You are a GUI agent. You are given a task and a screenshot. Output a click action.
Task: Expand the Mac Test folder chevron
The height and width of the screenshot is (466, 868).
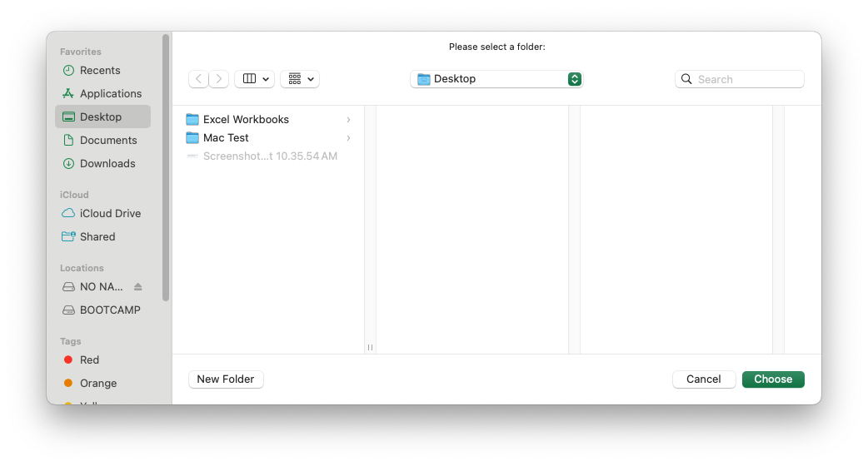(348, 138)
